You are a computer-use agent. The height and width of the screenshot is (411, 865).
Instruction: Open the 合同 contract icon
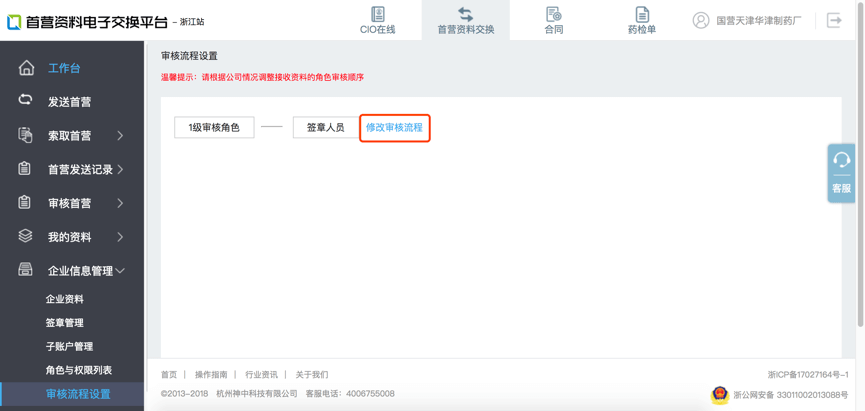click(x=553, y=14)
